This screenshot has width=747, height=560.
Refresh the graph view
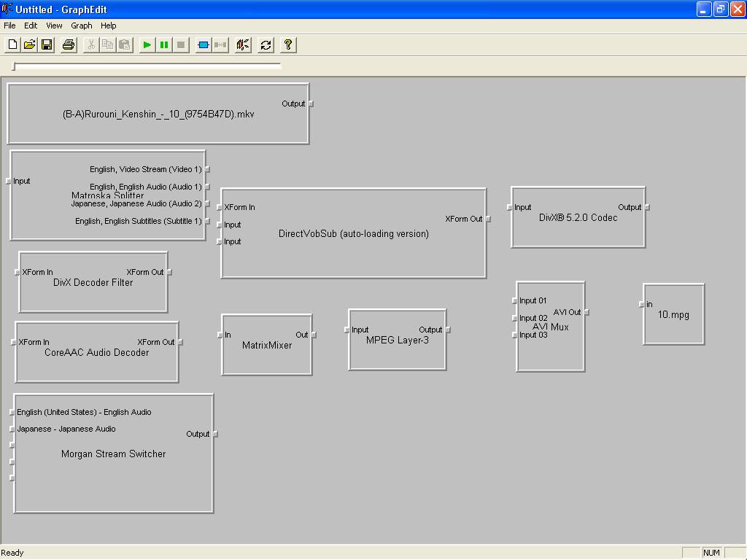point(266,44)
